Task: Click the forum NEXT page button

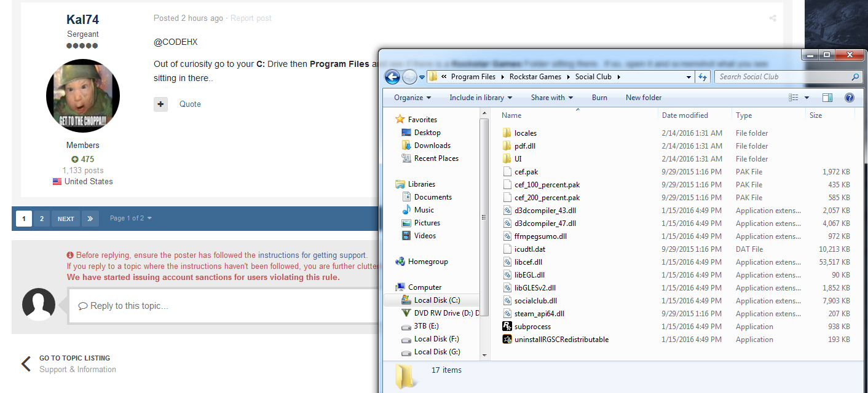Action: click(x=66, y=219)
